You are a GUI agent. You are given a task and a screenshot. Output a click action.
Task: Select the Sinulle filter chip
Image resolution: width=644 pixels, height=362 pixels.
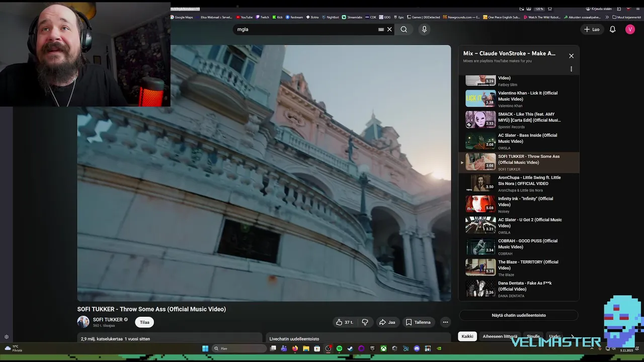pyautogui.click(x=533, y=336)
